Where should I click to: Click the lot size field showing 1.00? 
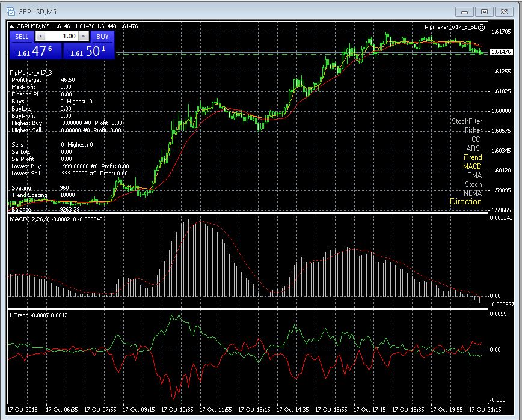point(63,36)
